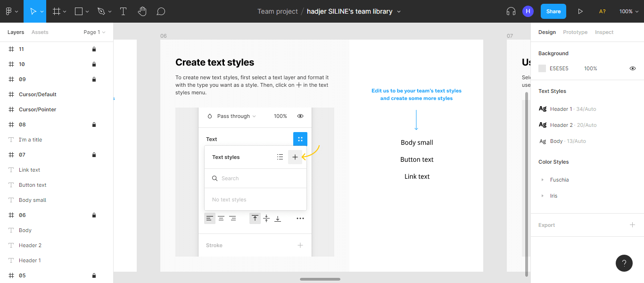Click Body small text on canvas
644x283 pixels.
[x=417, y=142]
